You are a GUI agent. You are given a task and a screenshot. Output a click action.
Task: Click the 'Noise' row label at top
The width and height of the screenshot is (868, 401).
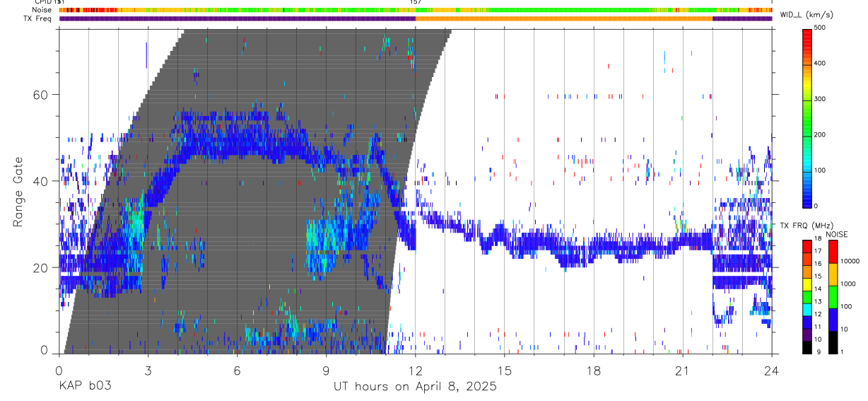(41, 10)
